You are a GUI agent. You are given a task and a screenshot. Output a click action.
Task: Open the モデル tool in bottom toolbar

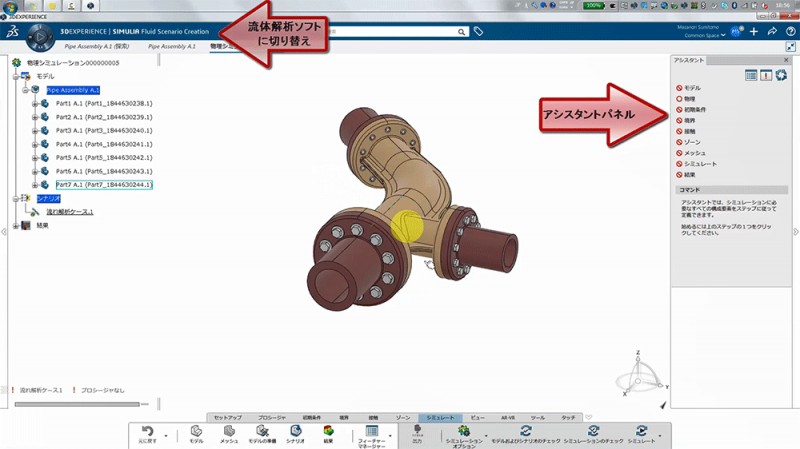point(196,431)
